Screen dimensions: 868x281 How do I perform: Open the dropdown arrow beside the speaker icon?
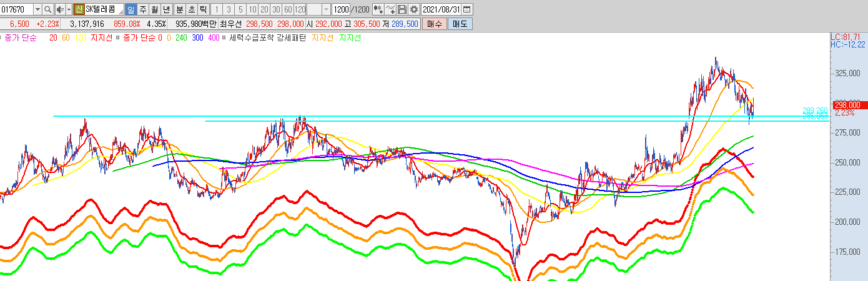tap(69, 9)
